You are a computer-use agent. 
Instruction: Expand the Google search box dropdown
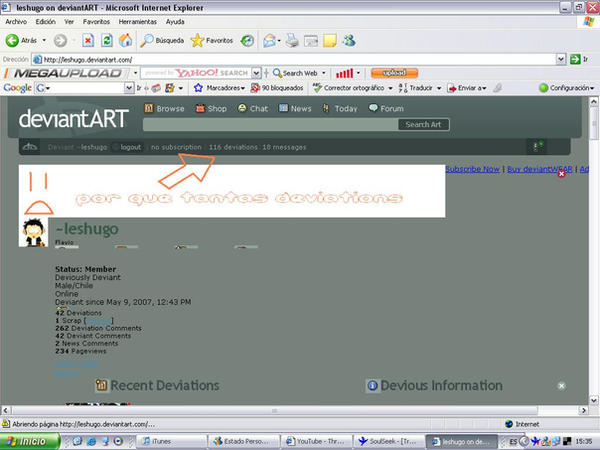click(x=129, y=88)
